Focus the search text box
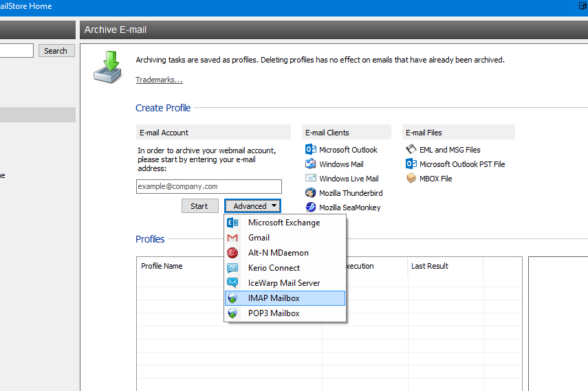Image resolution: width=588 pixels, height=391 pixels. (x=17, y=51)
